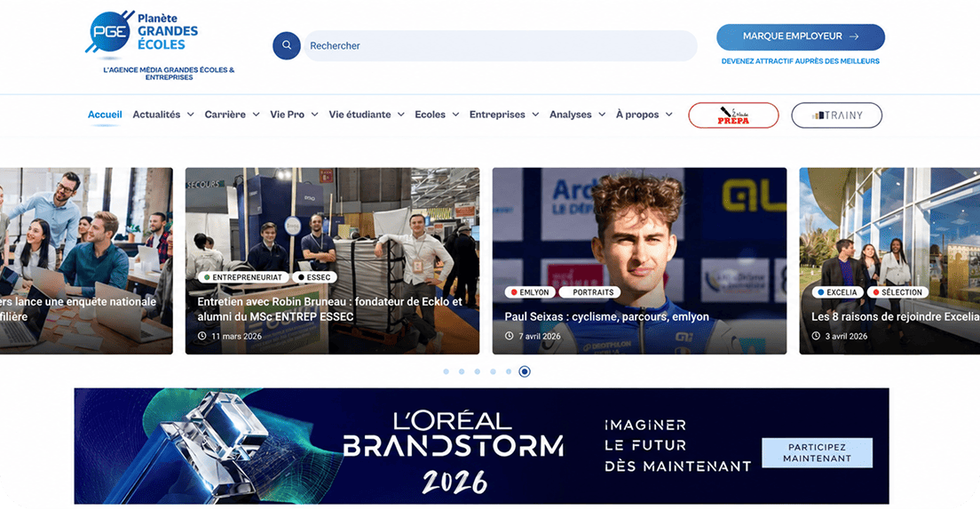The width and height of the screenshot is (980, 510).
Task: Open the À propos menu
Action: pos(637,115)
